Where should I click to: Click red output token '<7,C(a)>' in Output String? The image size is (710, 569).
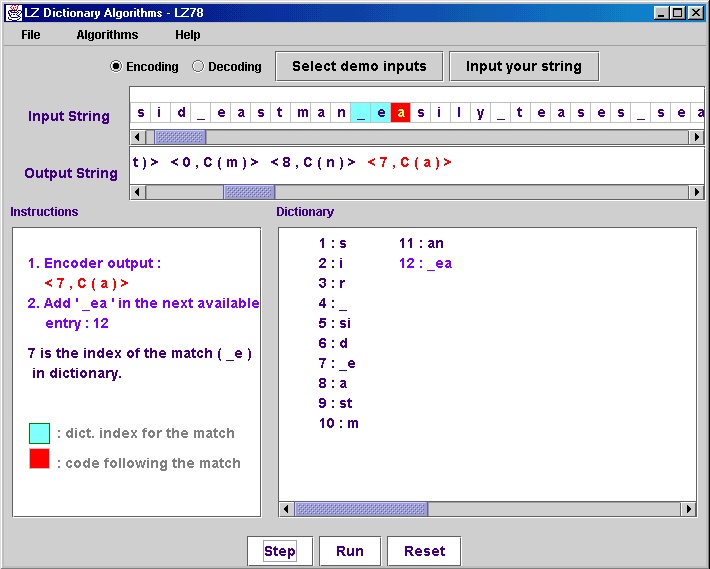409,163
